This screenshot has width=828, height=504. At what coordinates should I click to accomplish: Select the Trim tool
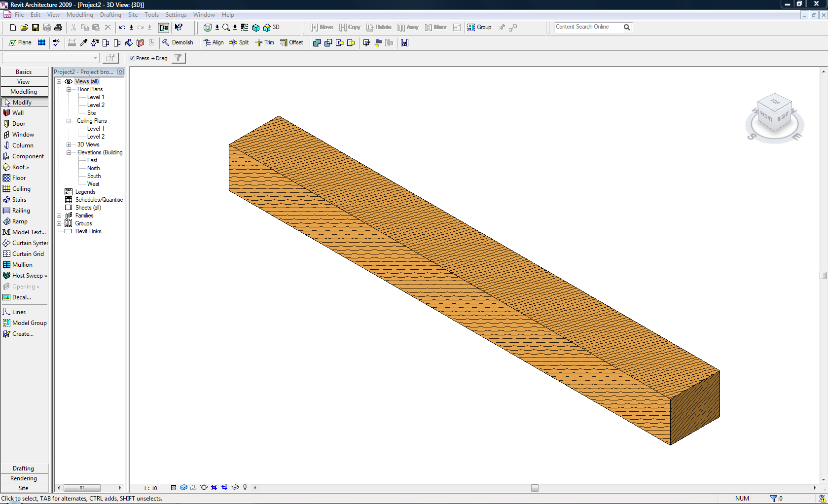tap(265, 43)
